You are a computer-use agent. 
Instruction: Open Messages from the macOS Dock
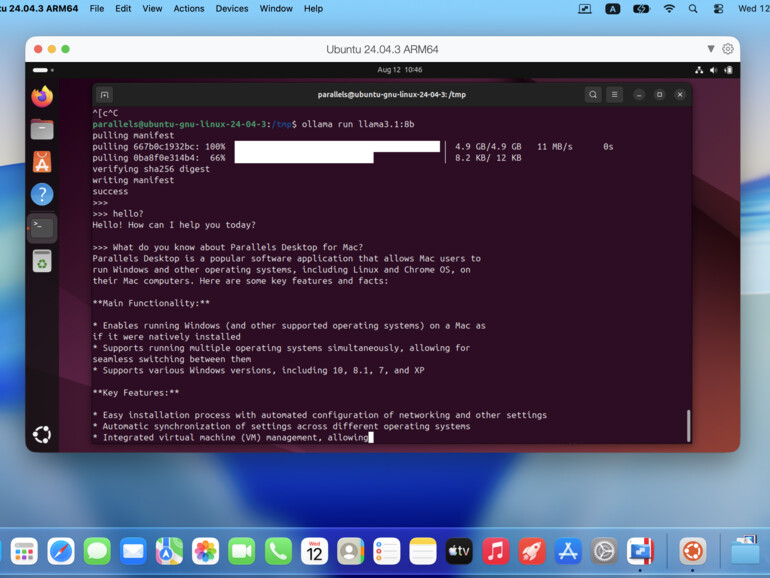tap(97, 551)
